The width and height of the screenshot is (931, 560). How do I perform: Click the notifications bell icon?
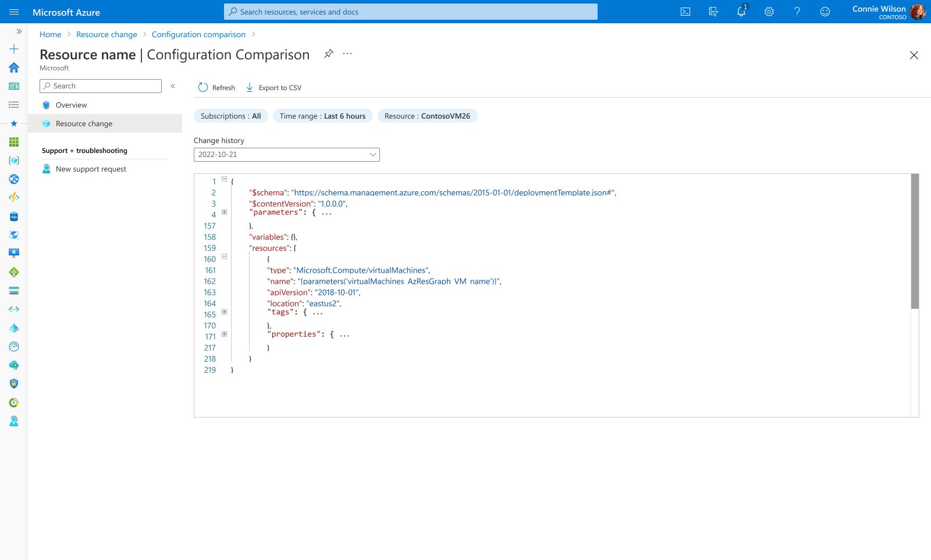tap(741, 12)
